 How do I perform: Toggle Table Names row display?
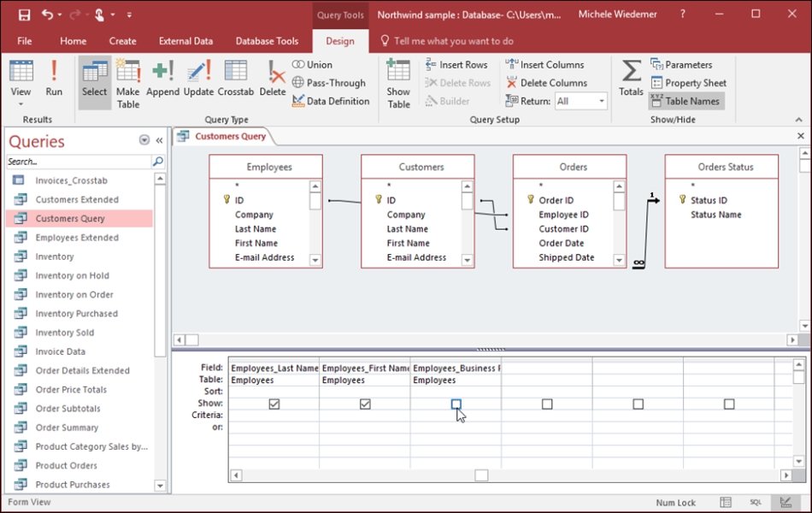685,101
